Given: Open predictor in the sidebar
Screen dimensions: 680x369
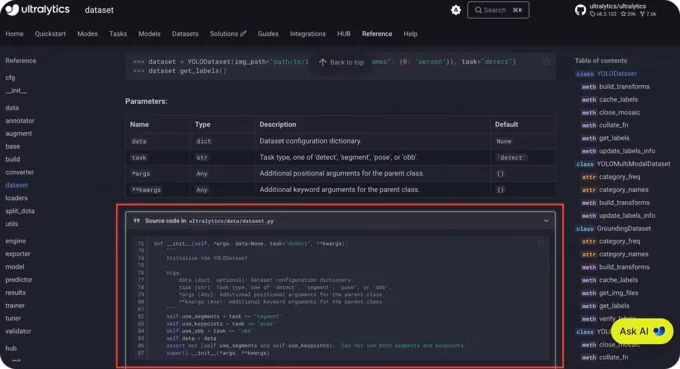Looking at the screenshot, I should tap(19, 280).
